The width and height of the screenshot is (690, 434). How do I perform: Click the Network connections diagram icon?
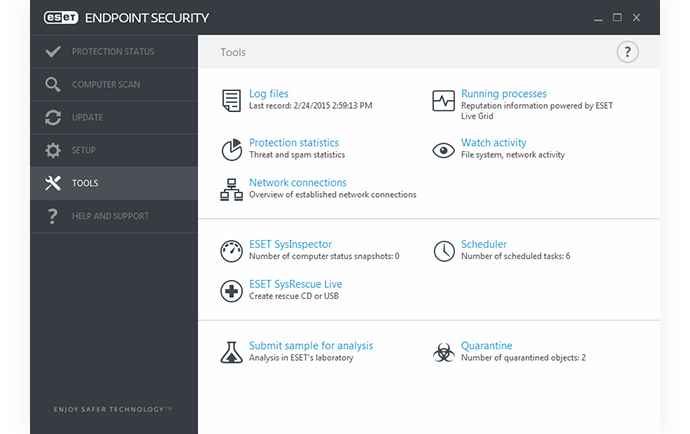point(231,190)
